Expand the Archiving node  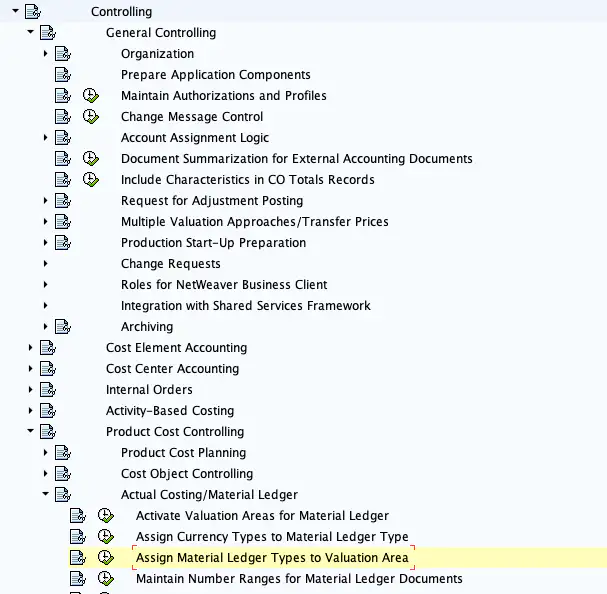(45, 326)
